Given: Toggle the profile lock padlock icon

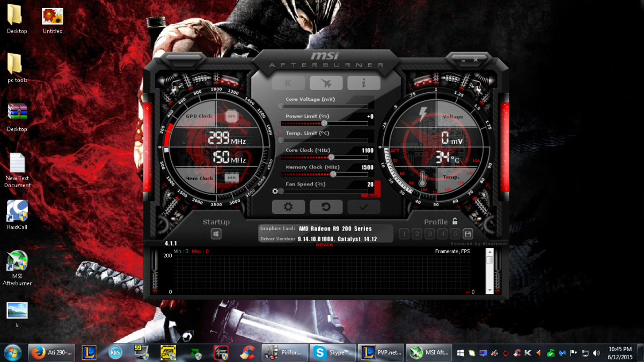Looking at the screenshot, I should point(455,221).
